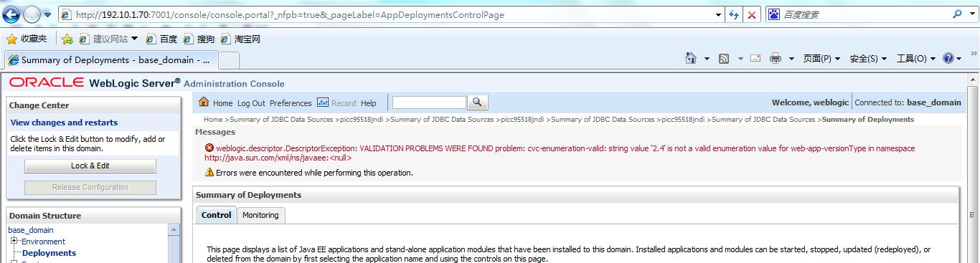
Task: Open a new blank browser tab
Action: [228, 60]
